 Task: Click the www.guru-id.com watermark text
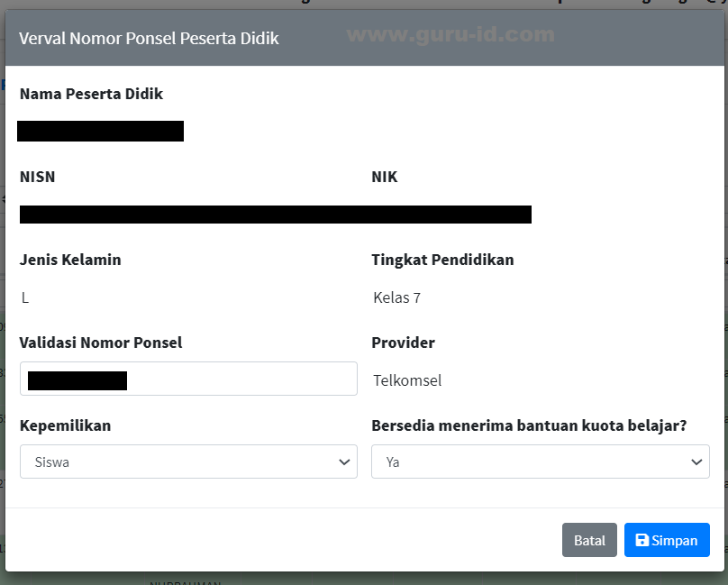450,35
